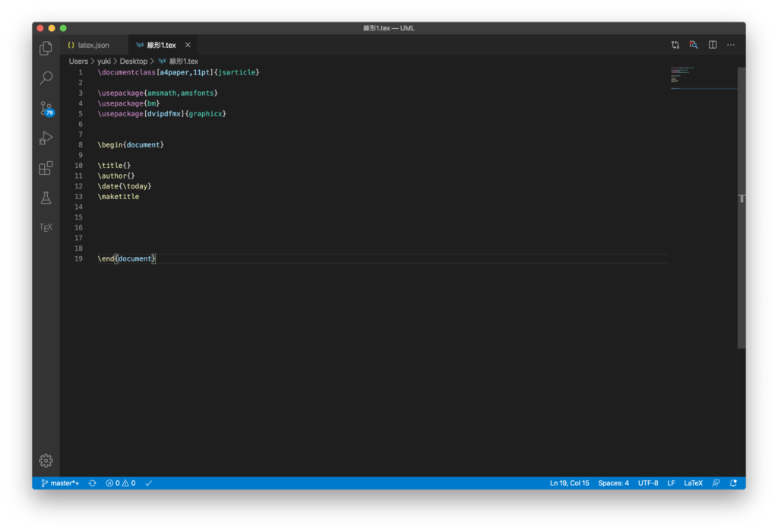Image resolution: width=778 pixels, height=532 pixels.
Task: Click the Desktop breadcrumb segment
Action: pos(133,61)
